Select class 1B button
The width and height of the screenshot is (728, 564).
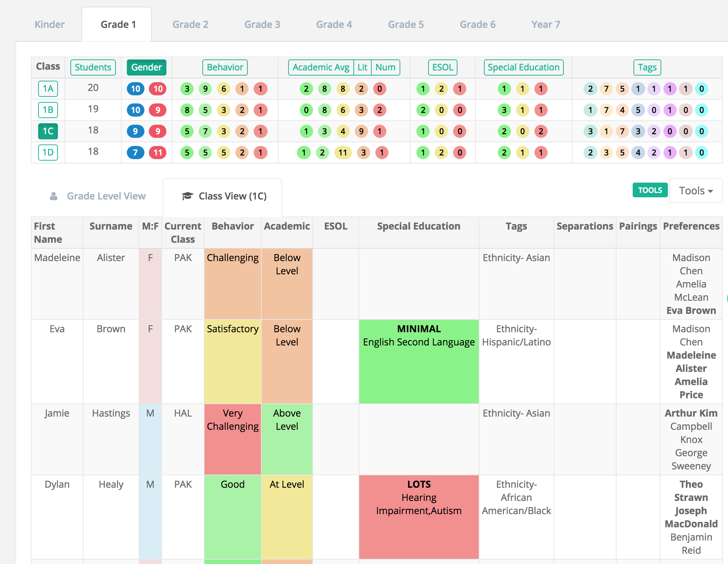tap(48, 110)
